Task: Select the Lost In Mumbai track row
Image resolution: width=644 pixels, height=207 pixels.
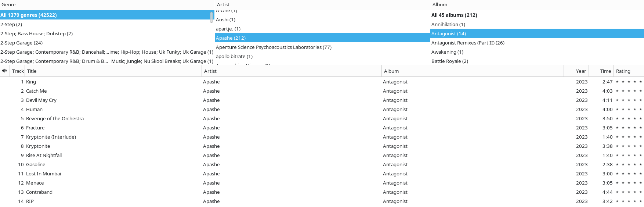Action: [x=43, y=174]
